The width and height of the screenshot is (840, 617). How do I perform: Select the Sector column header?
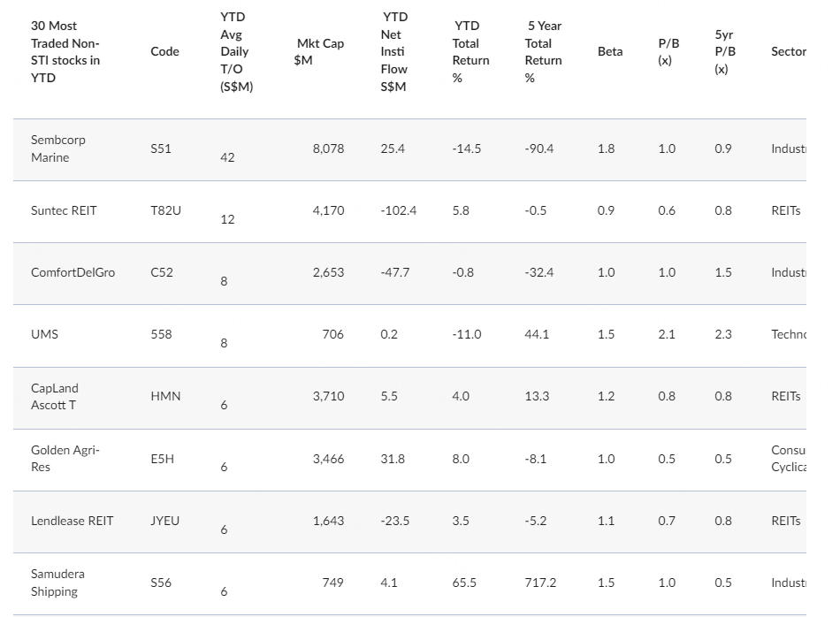coord(789,51)
